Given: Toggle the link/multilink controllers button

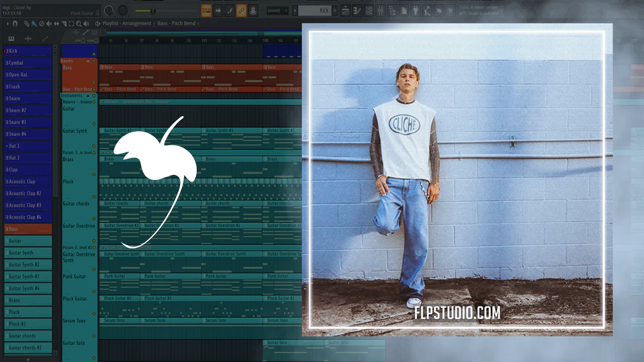Looking at the screenshot, I should [242, 10].
